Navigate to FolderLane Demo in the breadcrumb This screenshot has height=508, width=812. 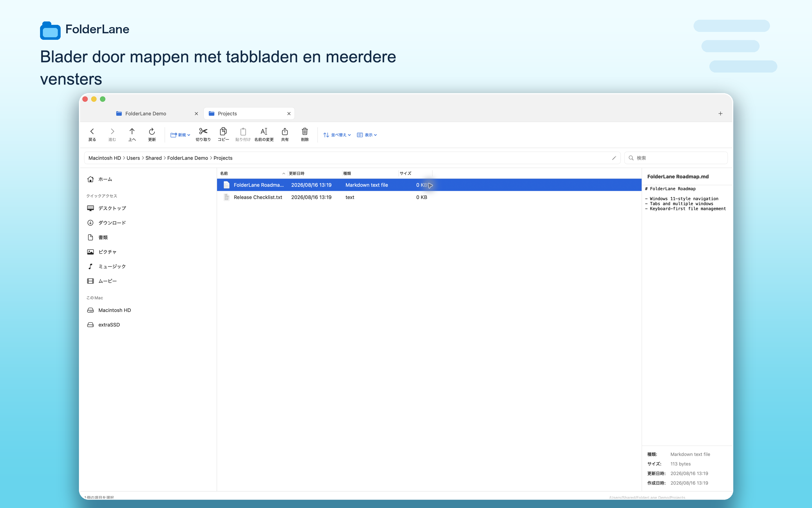click(187, 158)
